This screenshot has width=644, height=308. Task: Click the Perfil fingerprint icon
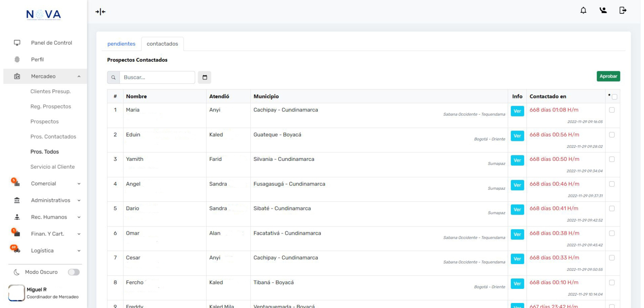pyautogui.click(x=17, y=59)
